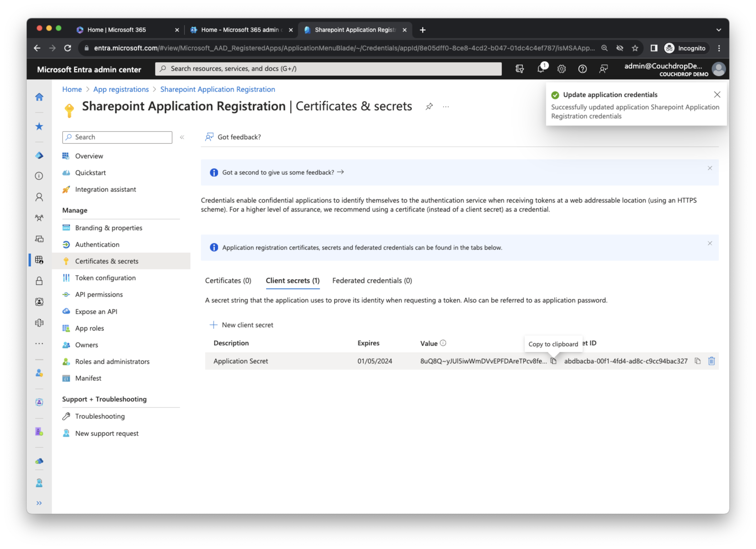Delete the Application Secret via trash icon

click(x=712, y=361)
